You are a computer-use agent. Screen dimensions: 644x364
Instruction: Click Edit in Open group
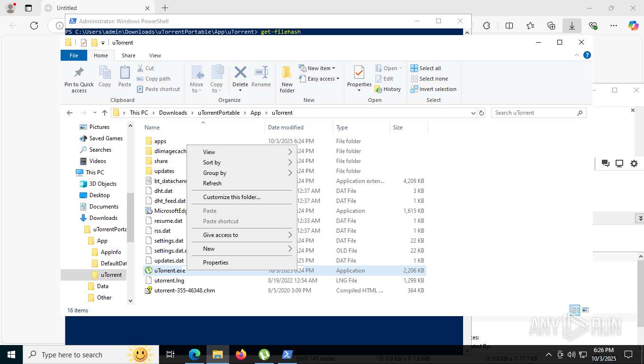[x=384, y=79]
